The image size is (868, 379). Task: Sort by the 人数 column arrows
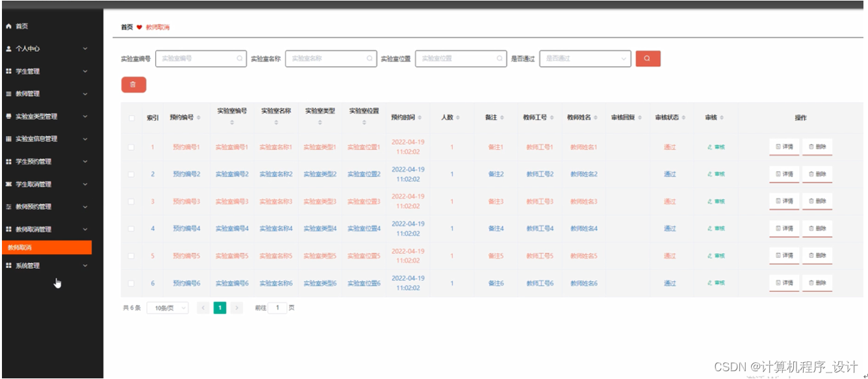coord(458,118)
